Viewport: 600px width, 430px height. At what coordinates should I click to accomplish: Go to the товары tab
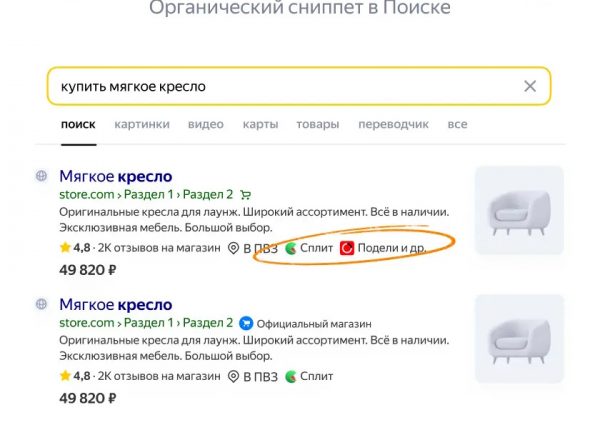click(317, 125)
